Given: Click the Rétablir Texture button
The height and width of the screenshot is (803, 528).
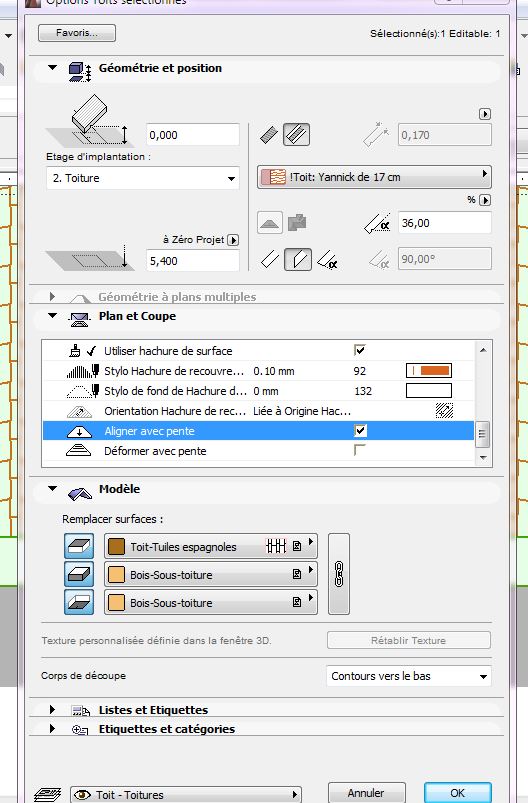Looking at the screenshot, I should 408,640.
